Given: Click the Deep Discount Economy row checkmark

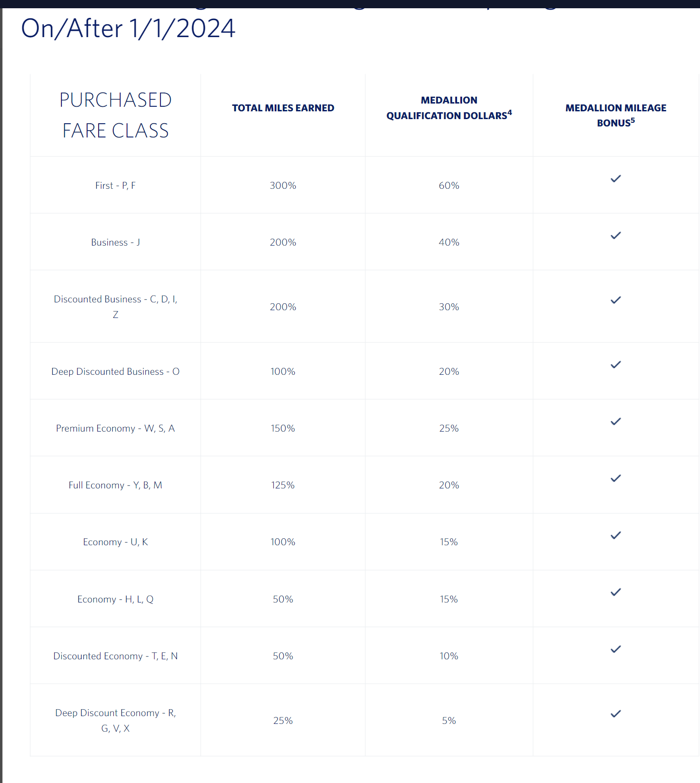Looking at the screenshot, I should (616, 714).
